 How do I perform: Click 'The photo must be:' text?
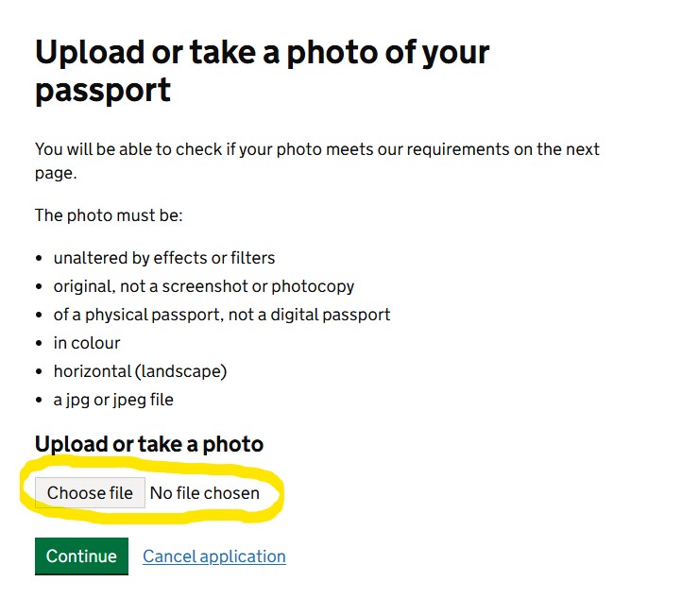point(109,215)
